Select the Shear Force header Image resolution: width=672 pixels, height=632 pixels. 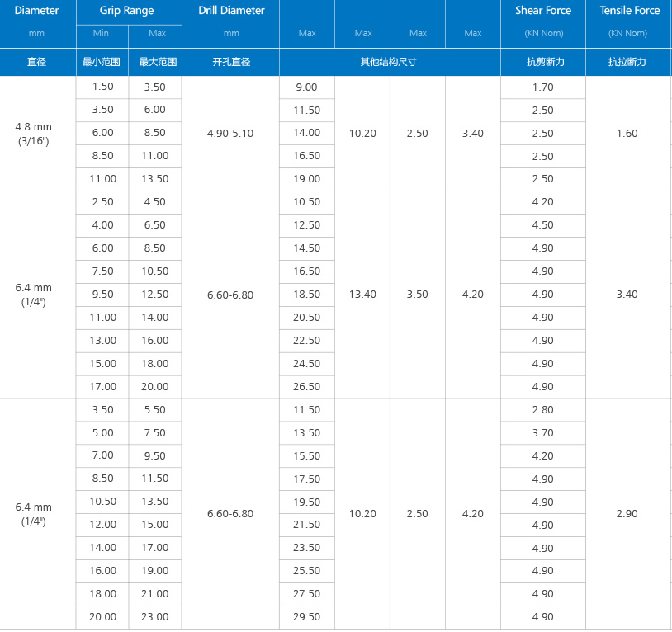(x=543, y=11)
